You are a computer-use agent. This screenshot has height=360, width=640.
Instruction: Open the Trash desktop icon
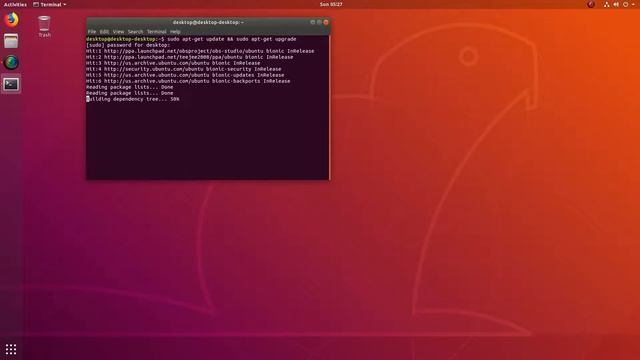point(44,27)
